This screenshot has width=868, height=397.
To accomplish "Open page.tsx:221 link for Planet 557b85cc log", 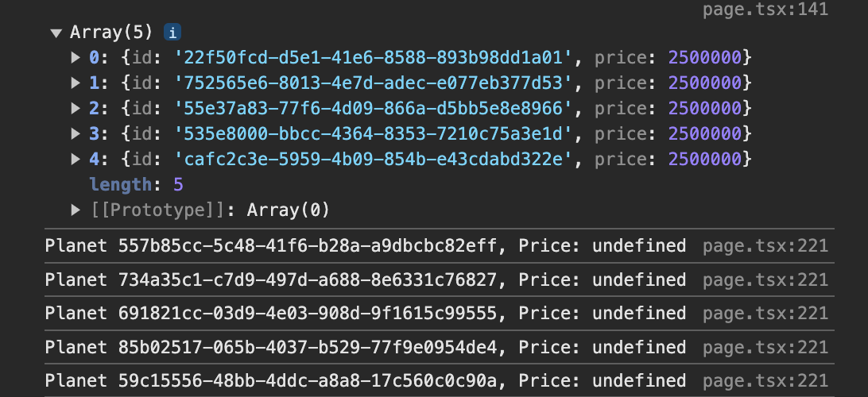I will [x=765, y=246].
